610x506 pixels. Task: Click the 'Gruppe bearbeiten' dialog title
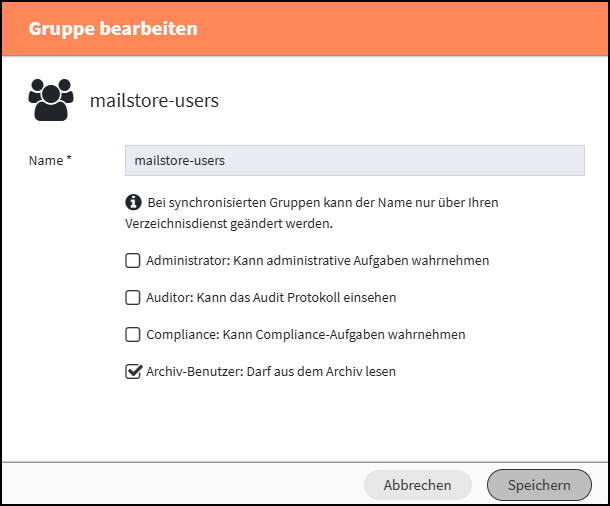(x=113, y=28)
